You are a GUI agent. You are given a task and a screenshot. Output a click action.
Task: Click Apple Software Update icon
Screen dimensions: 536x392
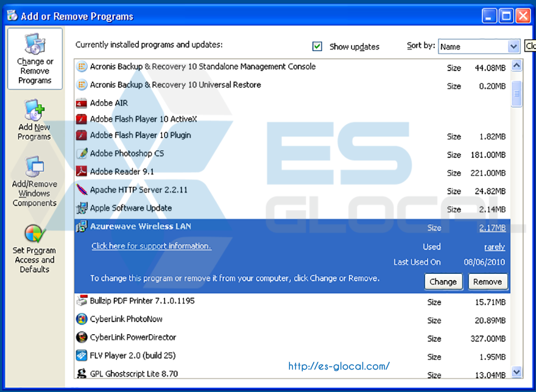point(82,208)
